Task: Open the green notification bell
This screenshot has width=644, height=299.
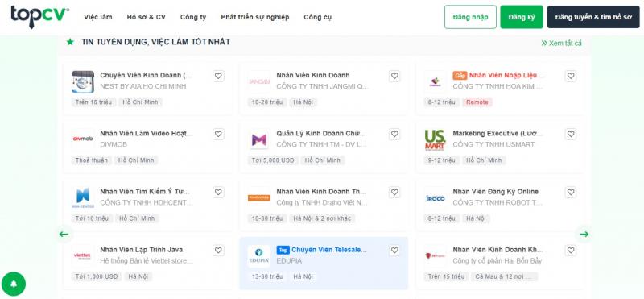Action: tap(13, 284)
